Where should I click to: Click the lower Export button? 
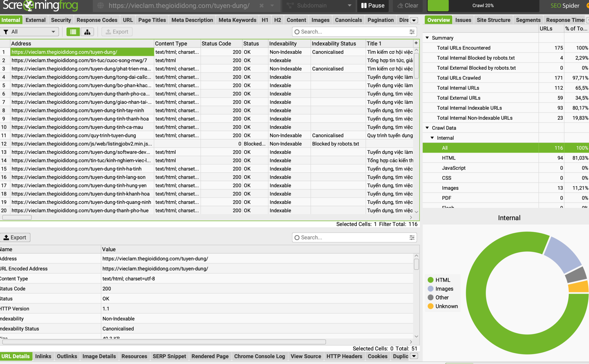[15, 238]
